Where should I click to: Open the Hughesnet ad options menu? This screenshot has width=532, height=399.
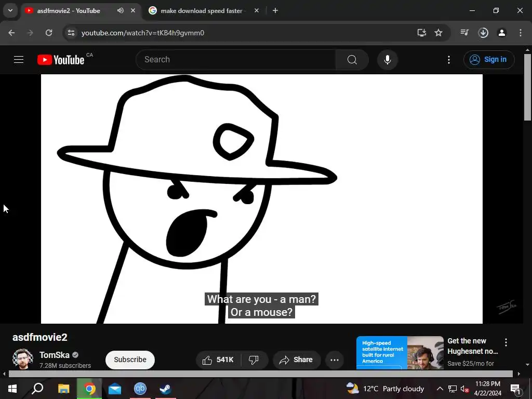tap(506, 342)
